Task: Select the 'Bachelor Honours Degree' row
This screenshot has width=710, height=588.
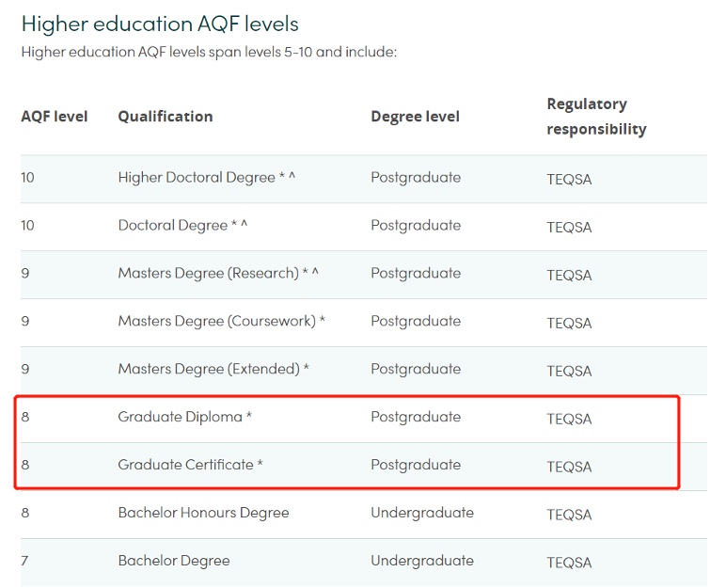Action: click(364, 515)
